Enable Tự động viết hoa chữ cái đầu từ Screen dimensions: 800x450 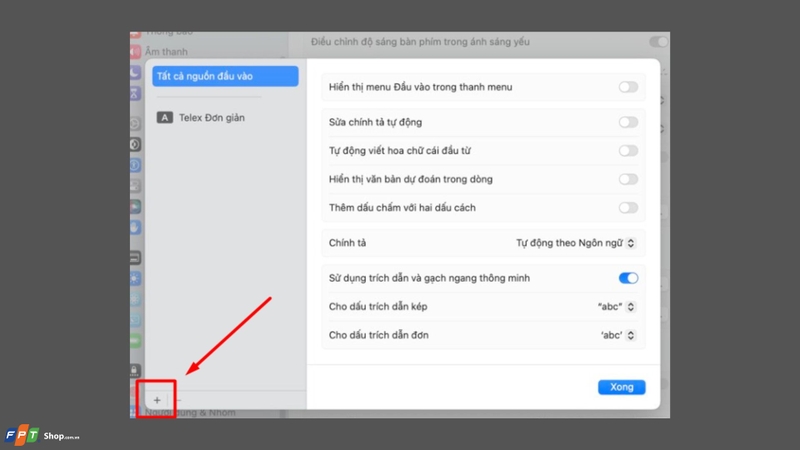(628, 151)
